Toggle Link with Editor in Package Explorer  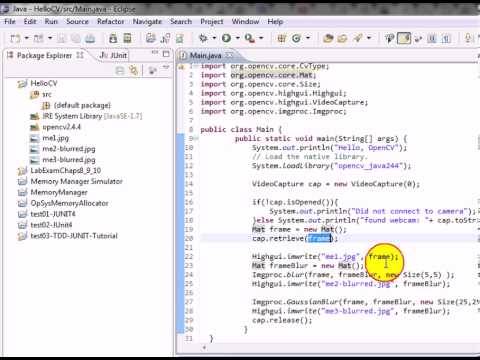click(134, 70)
